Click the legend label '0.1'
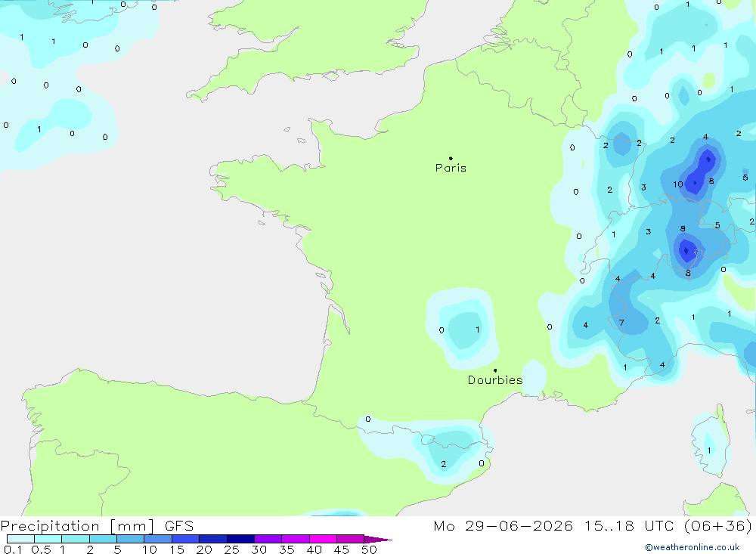 13,549
